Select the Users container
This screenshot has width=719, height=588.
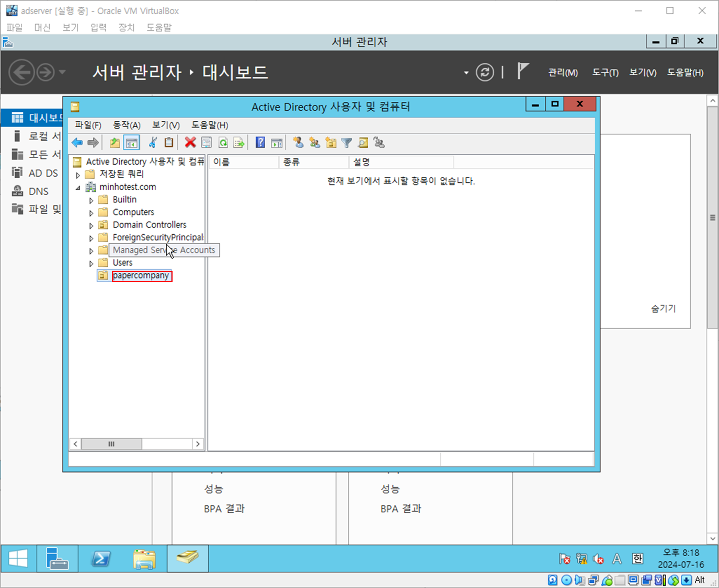[123, 263]
